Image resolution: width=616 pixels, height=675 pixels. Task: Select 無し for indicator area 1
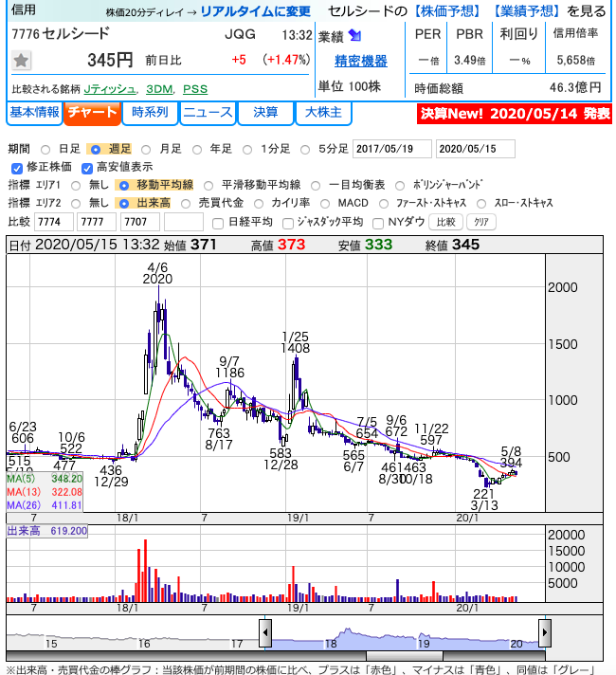(x=76, y=186)
